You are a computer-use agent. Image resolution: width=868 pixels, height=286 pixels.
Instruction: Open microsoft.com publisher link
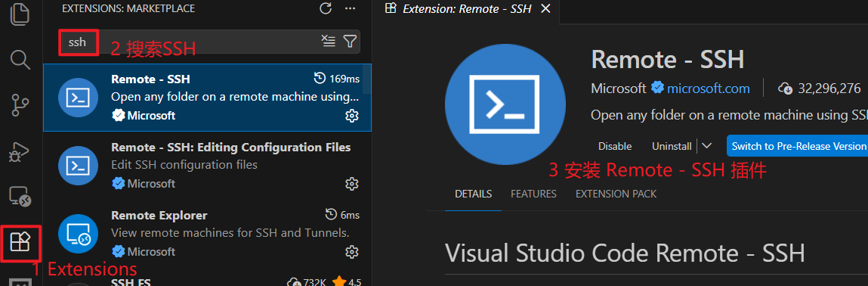point(708,88)
